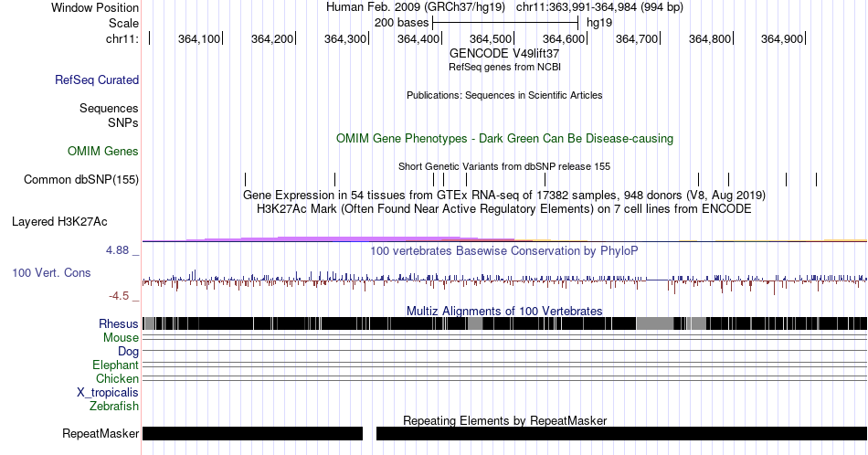Click the Dog species label

click(129, 352)
